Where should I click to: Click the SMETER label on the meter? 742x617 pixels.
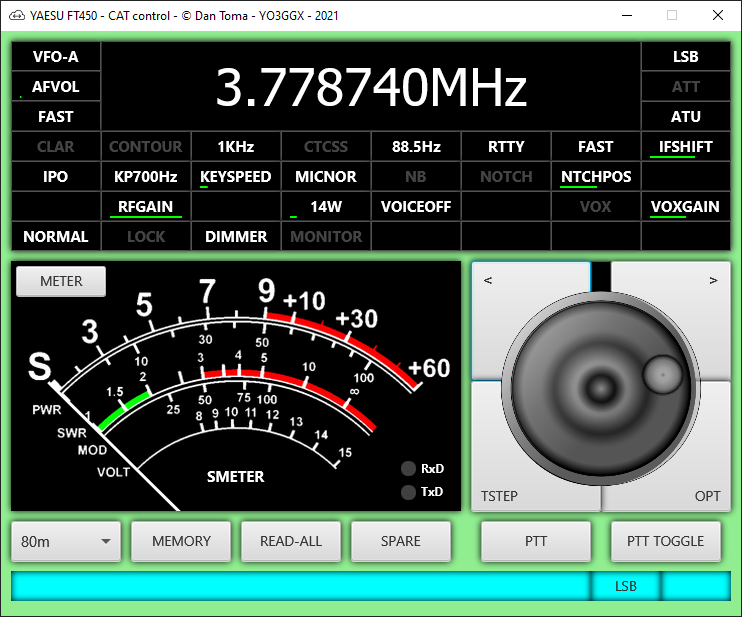click(236, 476)
